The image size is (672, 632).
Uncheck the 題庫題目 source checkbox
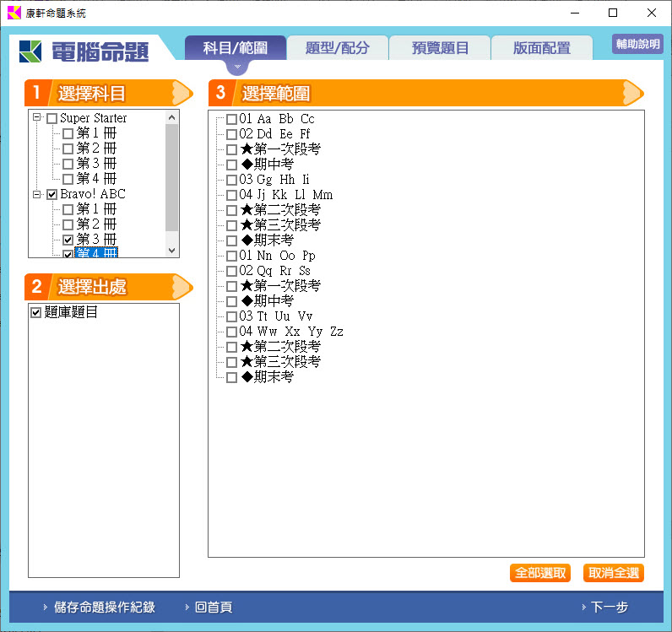pyautogui.click(x=35, y=312)
